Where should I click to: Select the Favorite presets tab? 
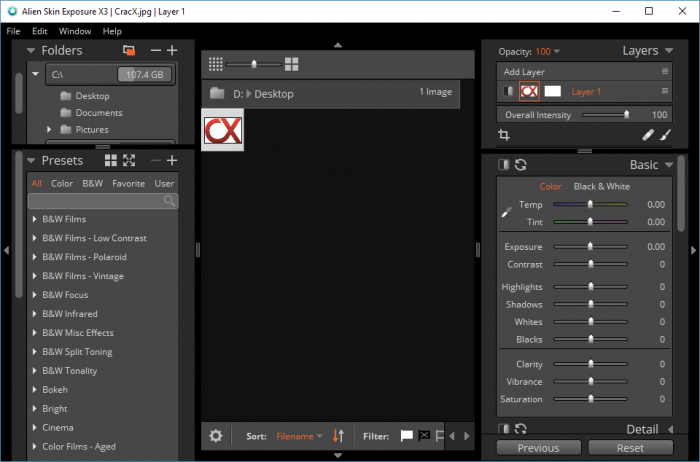[128, 183]
